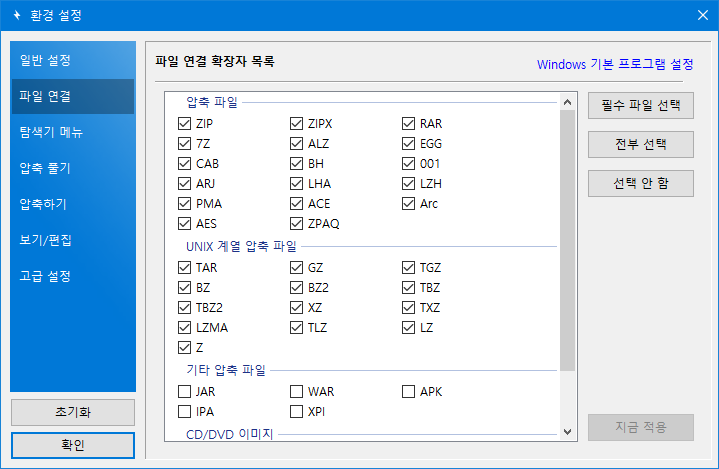The width and height of the screenshot is (719, 469).
Task: Toggle the TGZ checkbox
Action: coord(408,267)
